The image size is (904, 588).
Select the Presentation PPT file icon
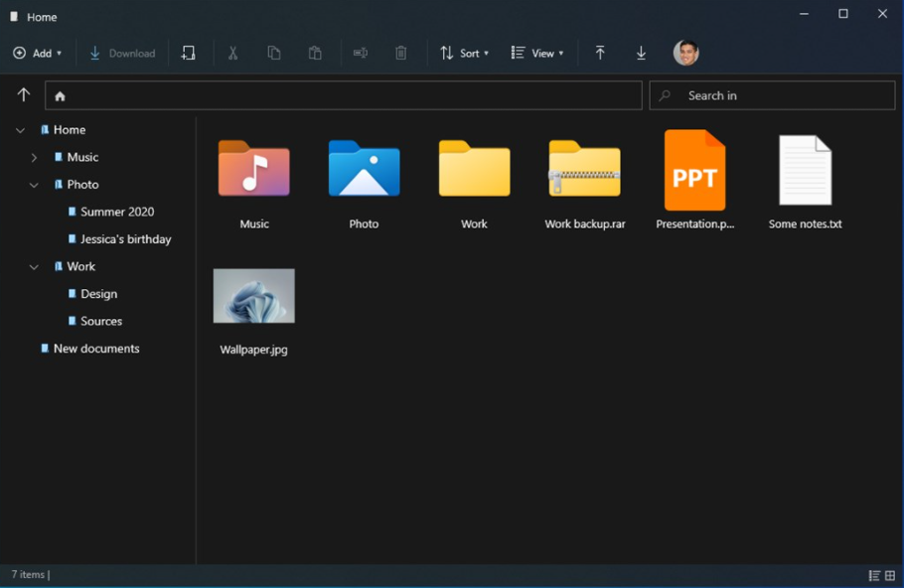click(x=694, y=170)
